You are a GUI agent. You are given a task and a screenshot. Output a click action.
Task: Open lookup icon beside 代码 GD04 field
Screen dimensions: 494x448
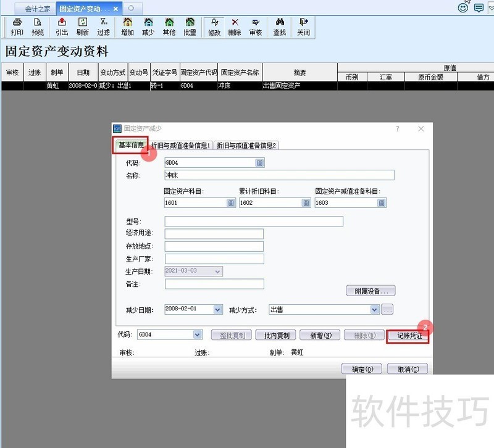coord(259,162)
